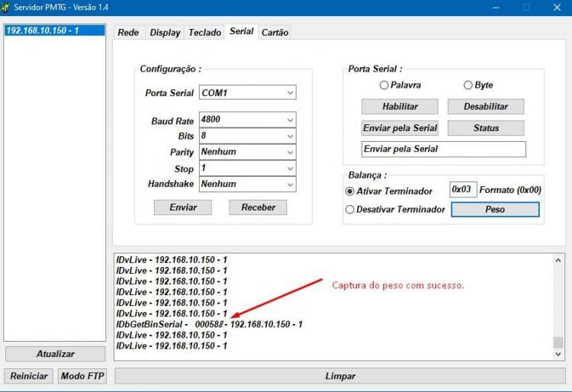Select device 192.168.10.150 - 1 in list
The height and width of the screenshot is (392, 572).
coord(55,31)
